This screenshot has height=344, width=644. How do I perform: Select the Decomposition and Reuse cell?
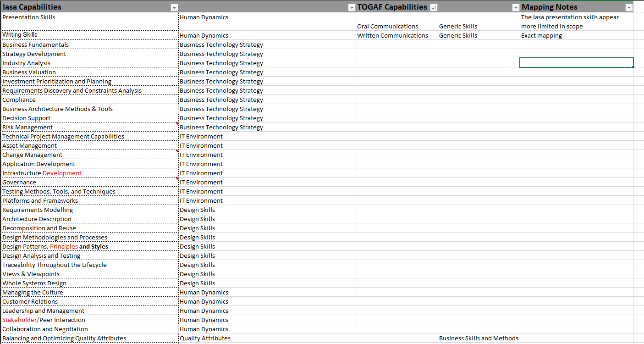click(x=89, y=228)
